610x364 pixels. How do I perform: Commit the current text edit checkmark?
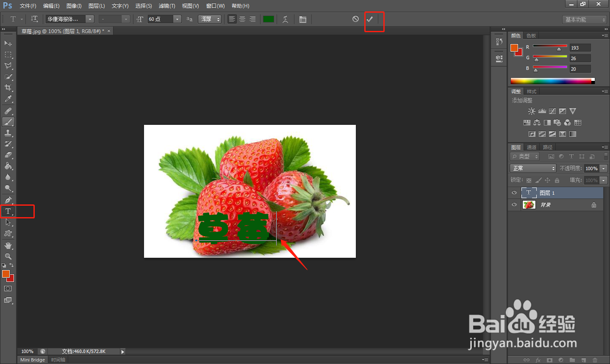[x=370, y=19]
